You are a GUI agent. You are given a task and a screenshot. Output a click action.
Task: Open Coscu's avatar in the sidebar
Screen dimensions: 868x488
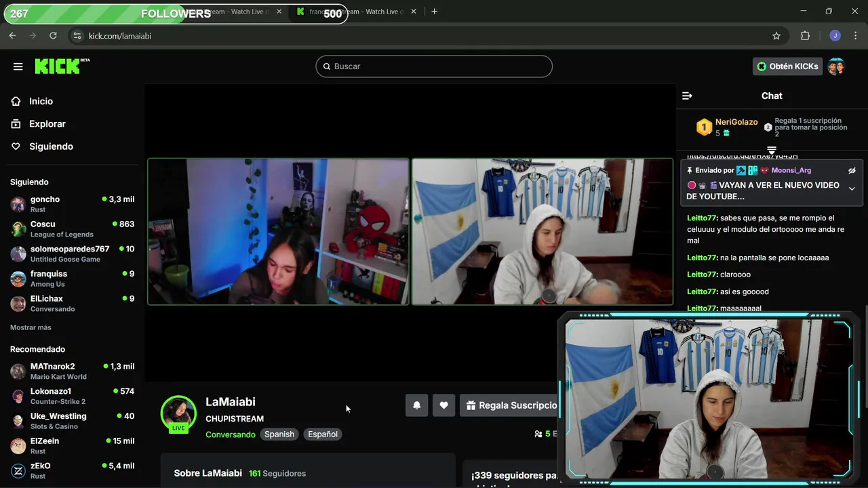[x=18, y=229]
